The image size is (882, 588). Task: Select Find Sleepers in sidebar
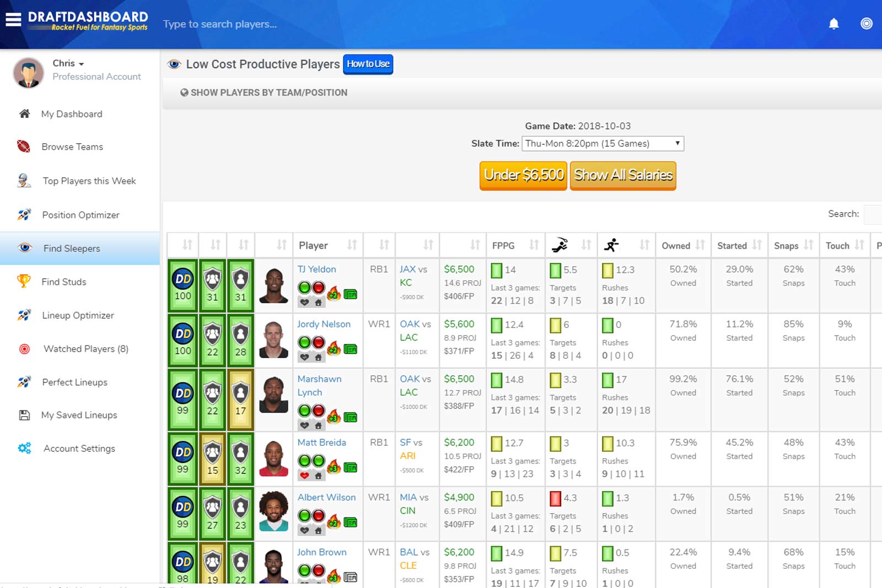tap(80, 248)
